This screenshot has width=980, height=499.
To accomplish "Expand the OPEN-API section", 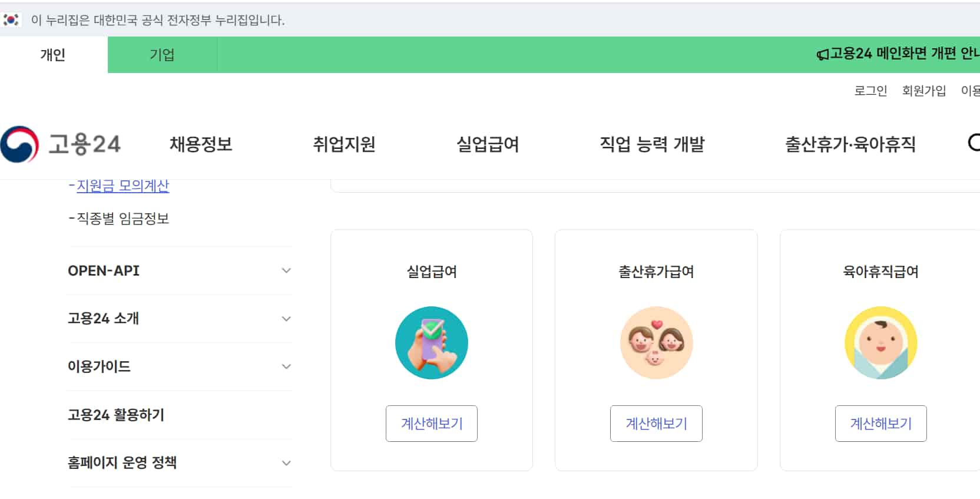I will coord(286,270).
